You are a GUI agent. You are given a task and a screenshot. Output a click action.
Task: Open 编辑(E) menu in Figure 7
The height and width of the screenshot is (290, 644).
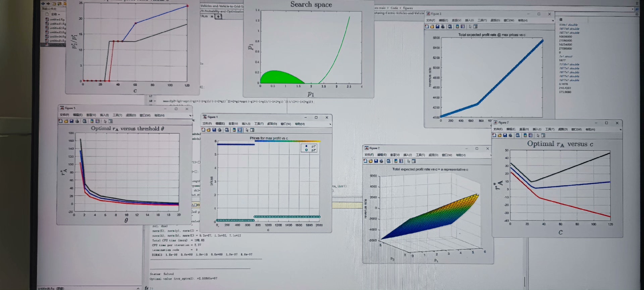[511, 129]
